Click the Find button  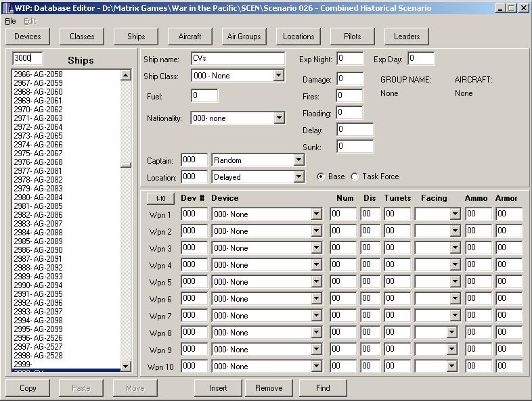[x=323, y=387]
